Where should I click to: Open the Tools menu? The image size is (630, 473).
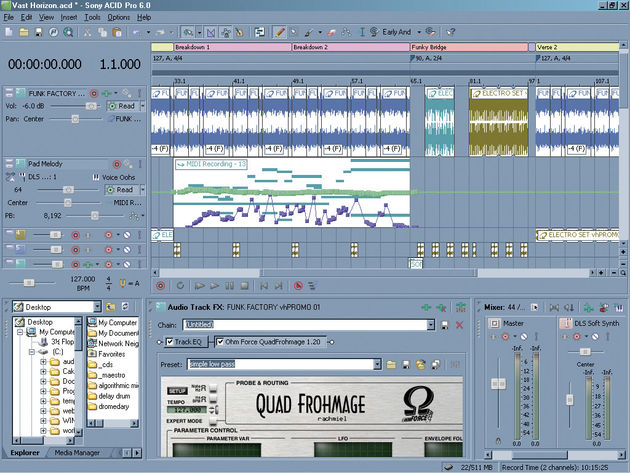click(92, 17)
